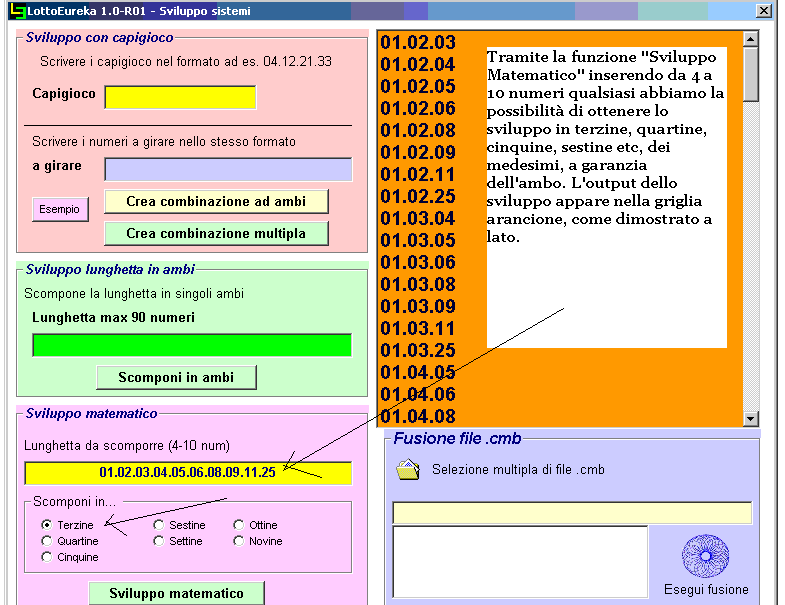785x605 pixels.
Task: Click the 'Selezione multipla di file .cmb' label
Action: 518,470
